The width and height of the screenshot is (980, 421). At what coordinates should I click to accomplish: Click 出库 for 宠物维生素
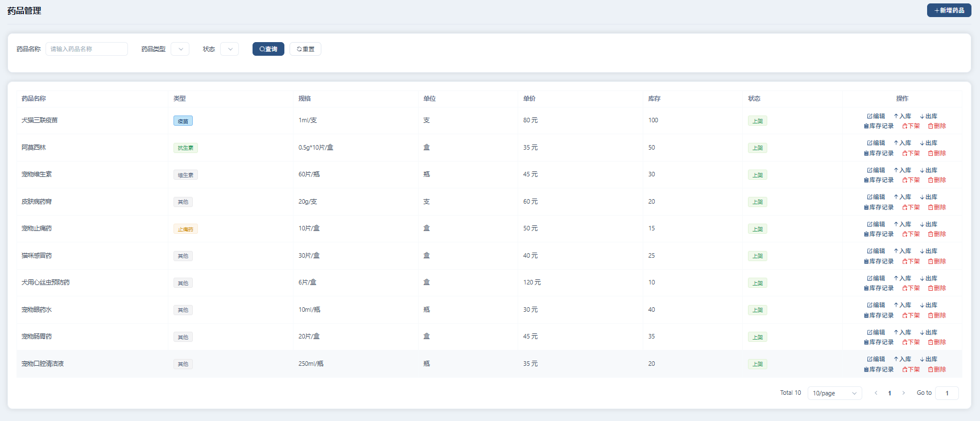(929, 170)
